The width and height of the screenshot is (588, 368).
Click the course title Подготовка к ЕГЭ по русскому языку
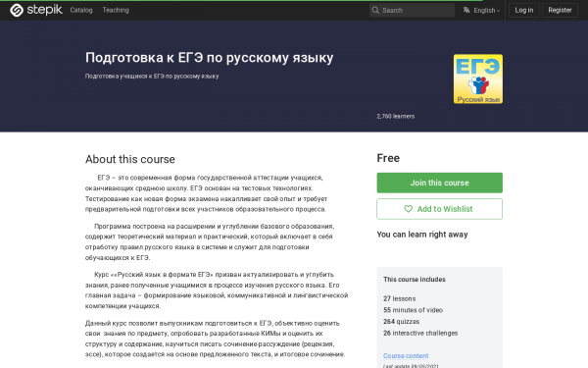[210, 58]
